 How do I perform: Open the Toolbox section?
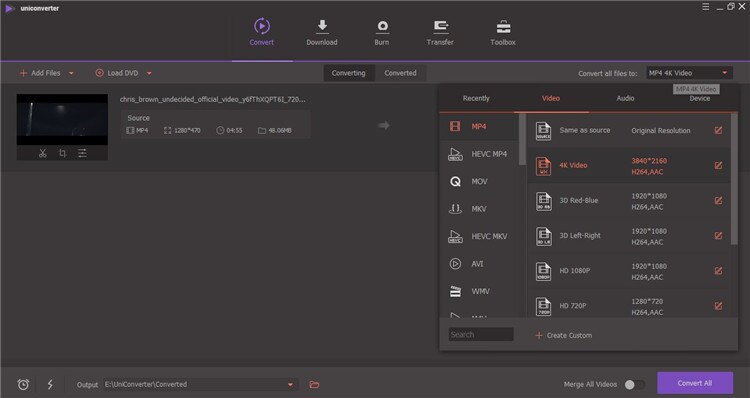click(503, 33)
